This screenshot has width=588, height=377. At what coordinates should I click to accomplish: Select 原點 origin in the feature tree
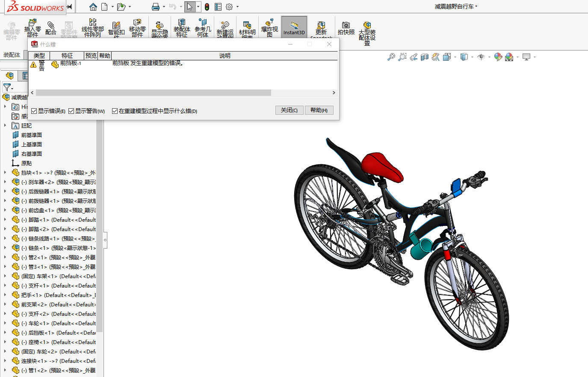[x=27, y=163]
